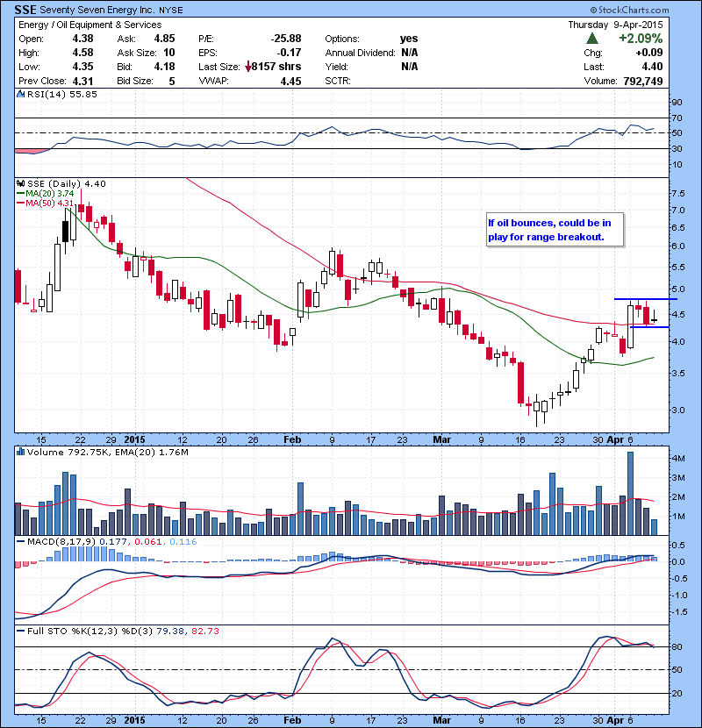Click the SSE ticker symbol in header
This screenshot has height=728, width=702.
25,10
